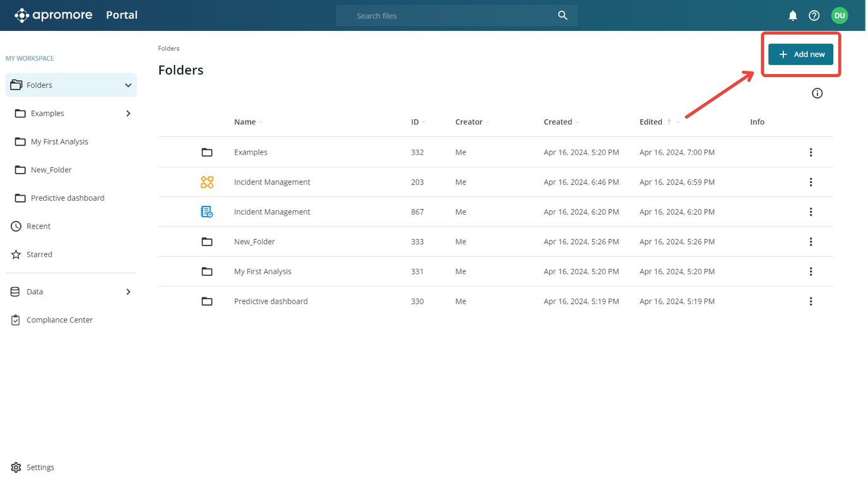The image size is (868, 493).
Task: Open the help question mark icon
Action: coord(814,16)
